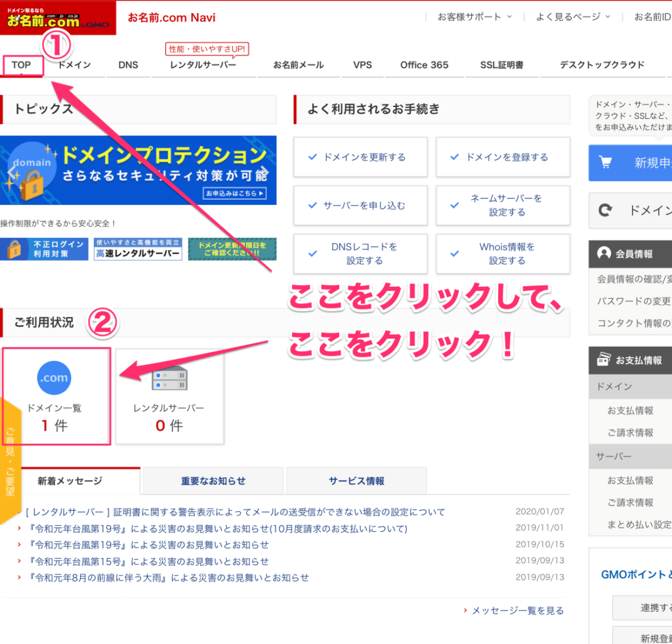Click the 新規申込 blue button
Screen dimensions: 672x644
point(630,163)
